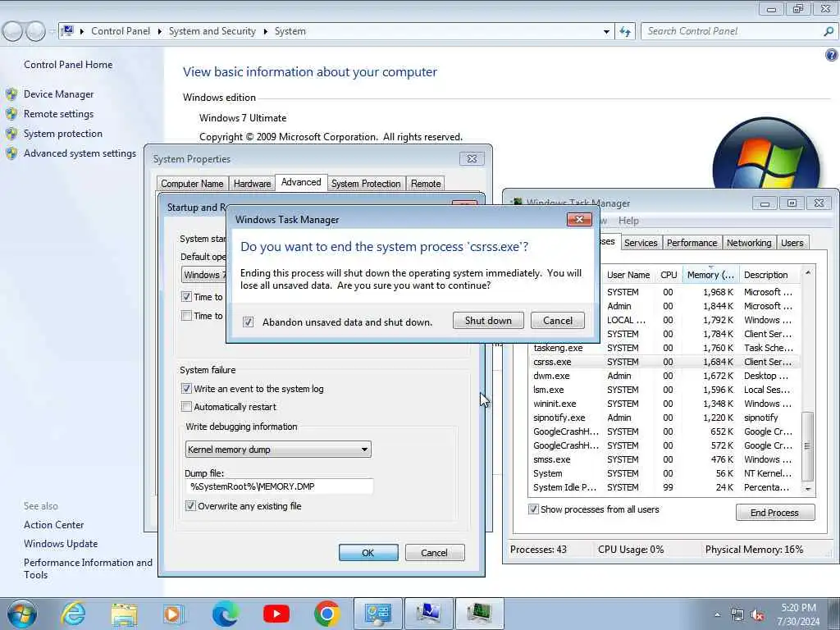The width and height of the screenshot is (840, 630).
Task: Open Users tab in Task Manager
Action: click(792, 243)
